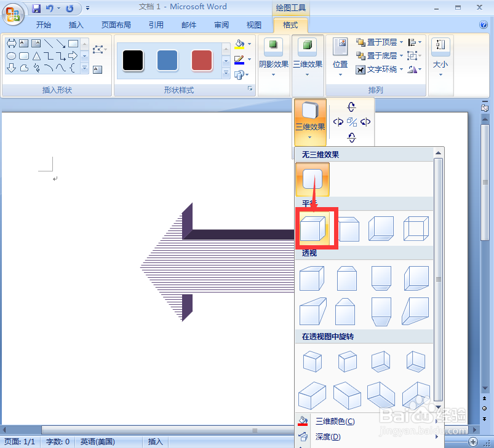Viewport: 494px width, 448px height.
Task: Redo the last action
Action: [x=70, y=9]
